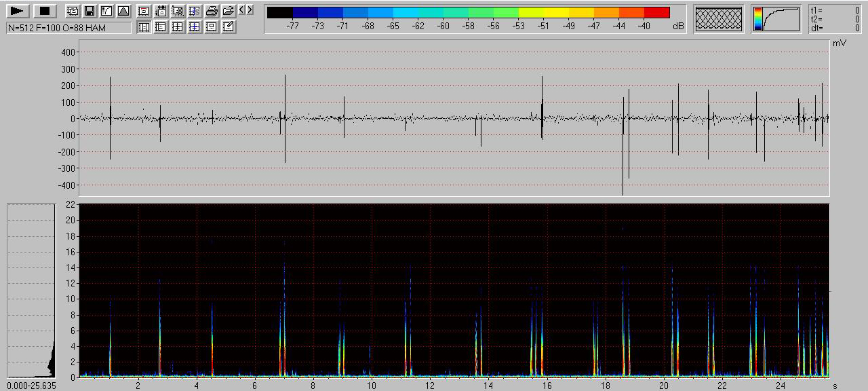
Task: Click the bell-shaped curve icon
Action: pyautogui.click(x=123, y=11)
